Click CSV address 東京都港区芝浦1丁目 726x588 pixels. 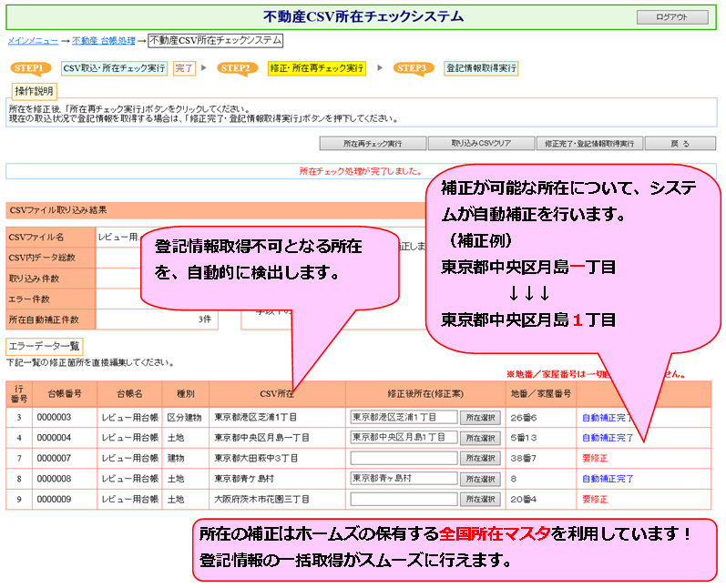tap(256, 418)
